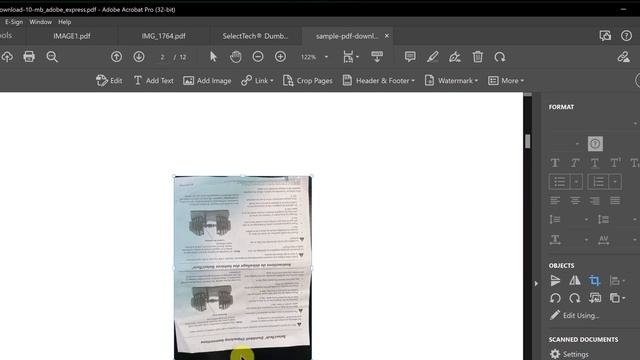Open the Help menu
This screenshot has height=360, width=640.
(64, 22)
